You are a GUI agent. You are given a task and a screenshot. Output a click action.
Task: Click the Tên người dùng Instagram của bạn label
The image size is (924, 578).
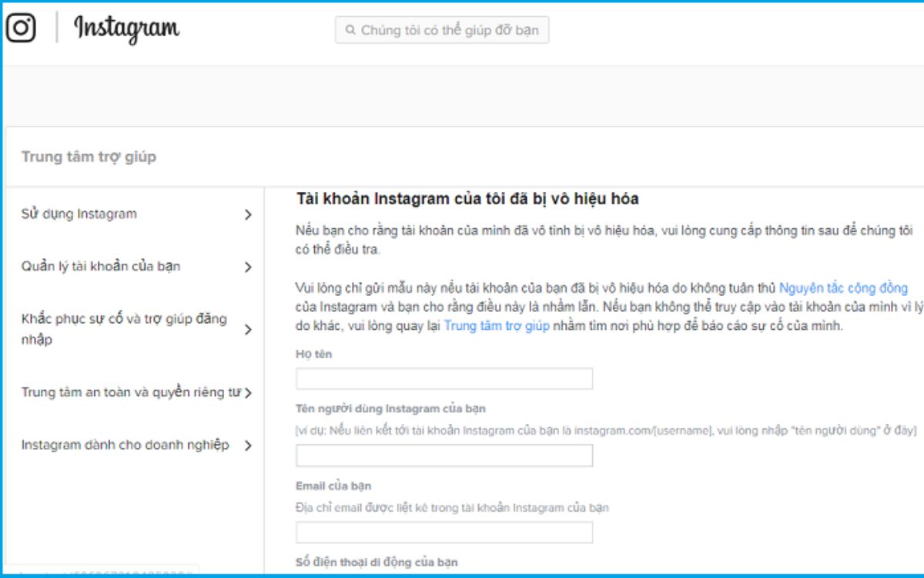390,408
